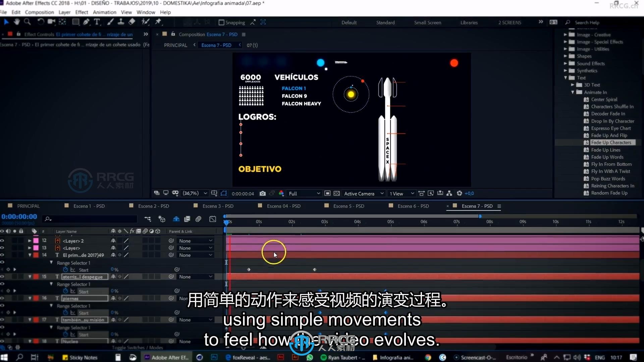Select the Small Screen workspace
The width and height of the screenshot is (644, 362).
[x=428, y=22]
